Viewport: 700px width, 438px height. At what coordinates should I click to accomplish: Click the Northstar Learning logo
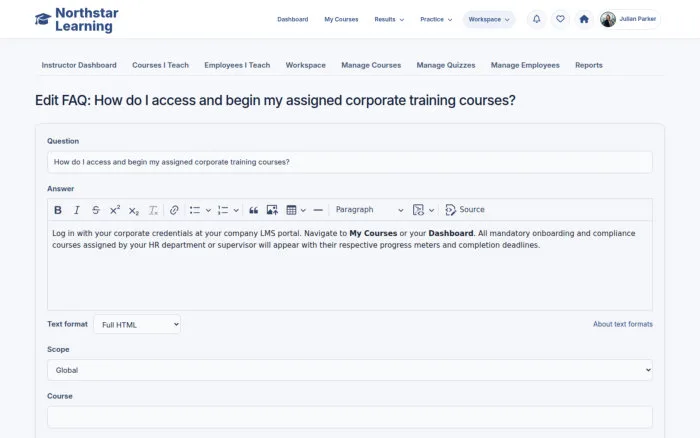(77, 20)
